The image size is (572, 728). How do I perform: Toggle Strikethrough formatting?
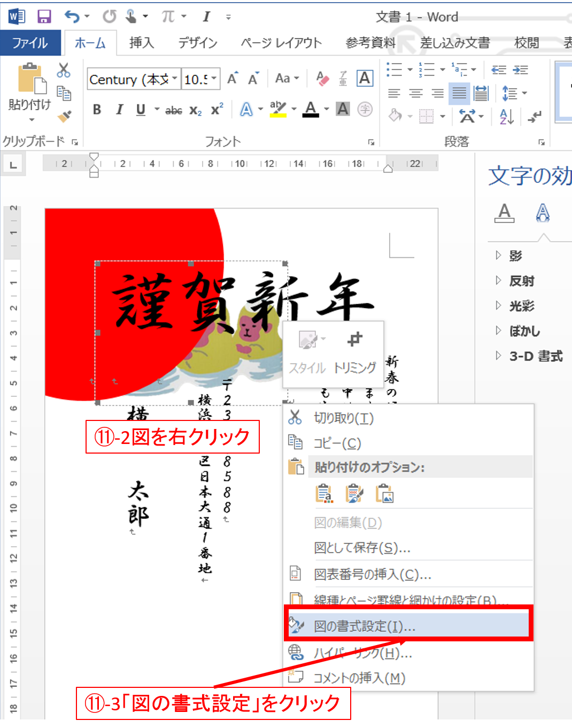click(173, 110)
